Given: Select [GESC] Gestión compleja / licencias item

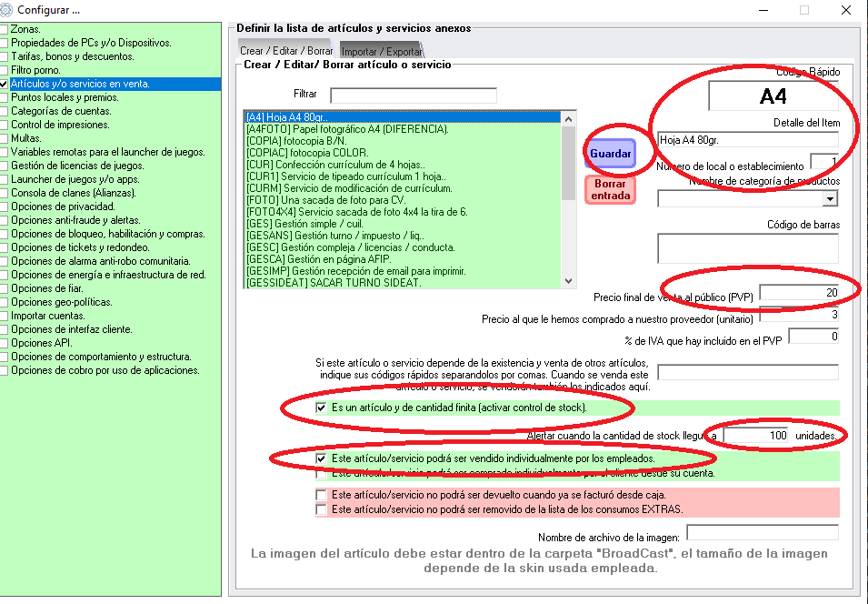Looking at the screenshot, I should (403, 247).
